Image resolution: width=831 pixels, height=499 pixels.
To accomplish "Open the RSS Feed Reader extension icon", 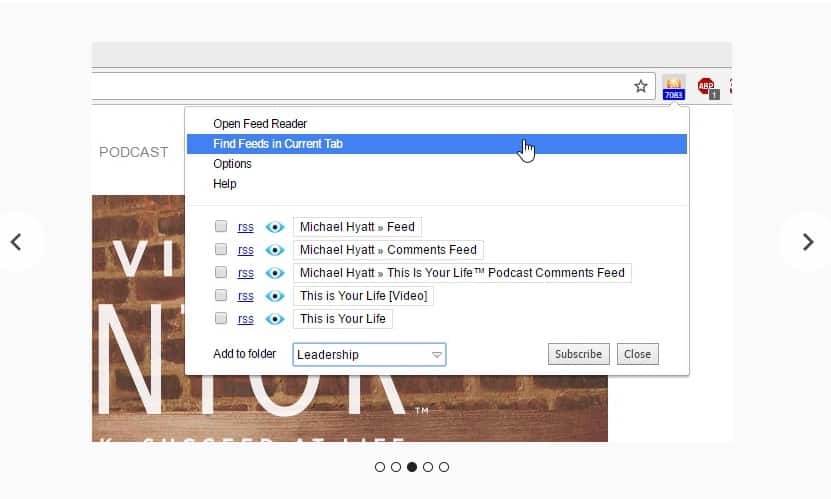I will point(674,87).
